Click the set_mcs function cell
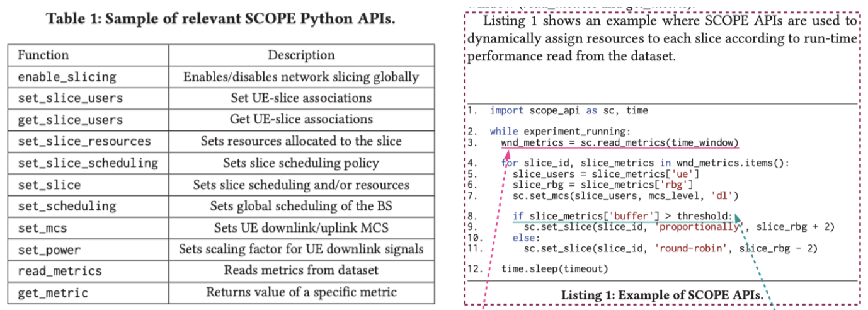The width and height of the screenshot is (868, 310). tap(42, 227)
